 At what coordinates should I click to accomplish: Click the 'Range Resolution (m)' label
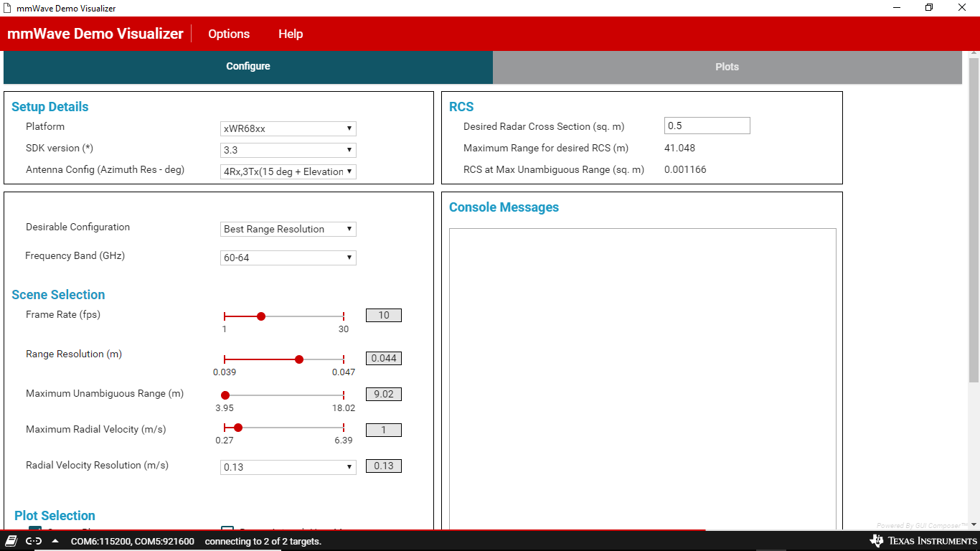tap(74, 354)
